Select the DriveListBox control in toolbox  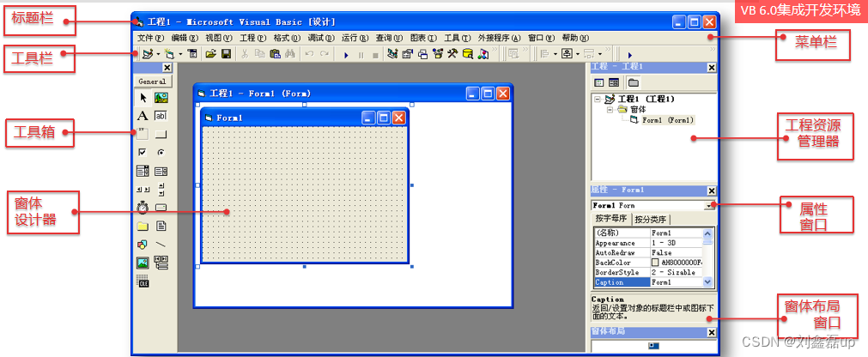click(161, 208)
